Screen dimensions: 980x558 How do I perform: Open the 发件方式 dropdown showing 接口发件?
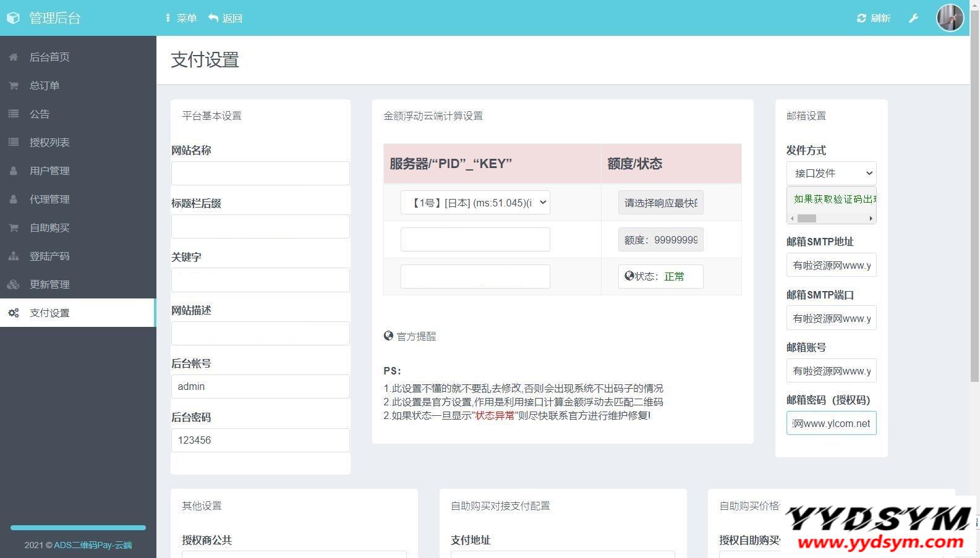[x=831, y=173]
